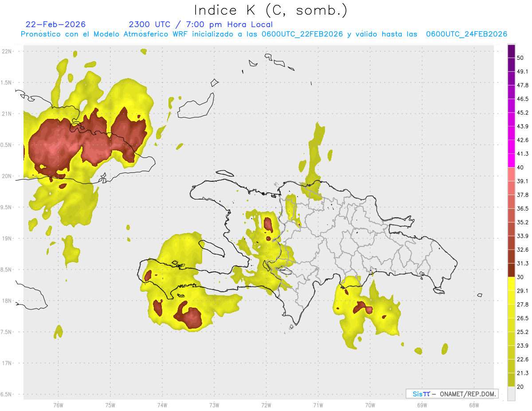Click the dark purple top colorbar segment

511,51
